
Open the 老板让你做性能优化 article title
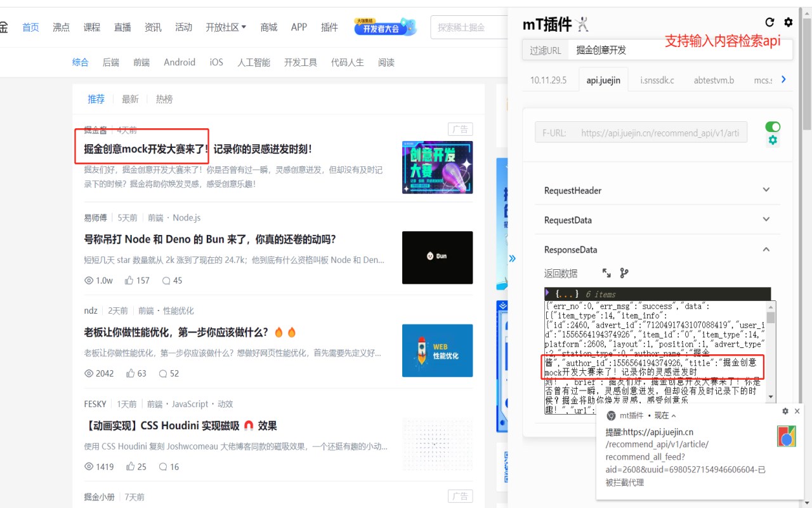[190, 332]
